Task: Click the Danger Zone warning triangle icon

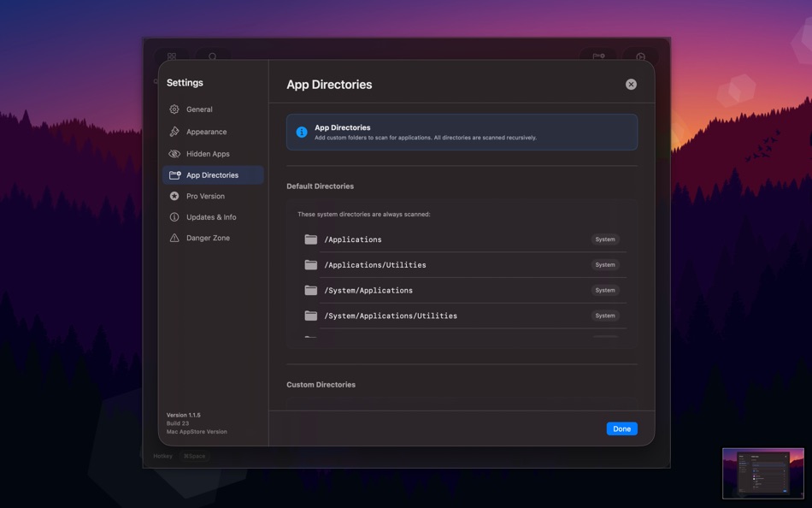Action: (x=174, y=238)
